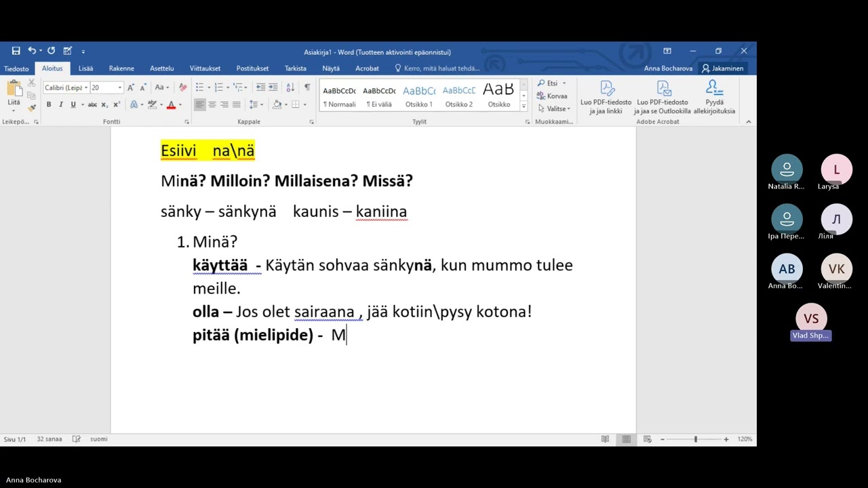Request signatures with Pyydä allekirjoituksia
Screen dimensions: 868x488
click(x=714, y=97)
